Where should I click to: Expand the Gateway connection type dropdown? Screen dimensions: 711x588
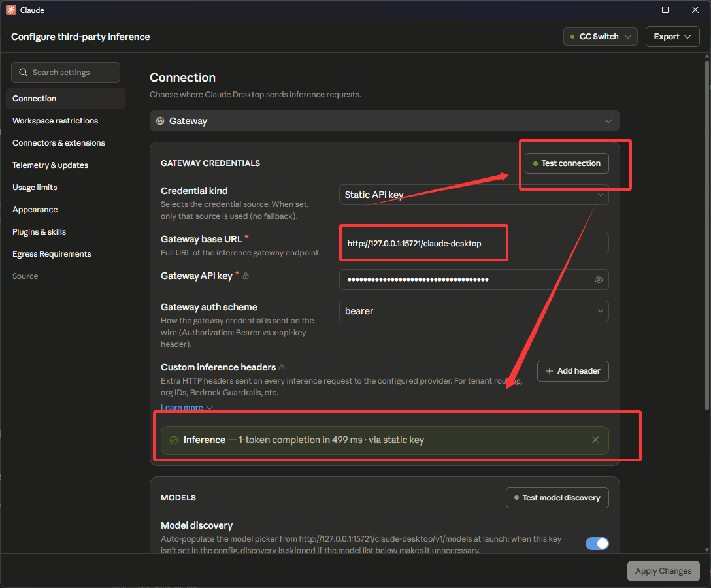[x=384, y=121]
